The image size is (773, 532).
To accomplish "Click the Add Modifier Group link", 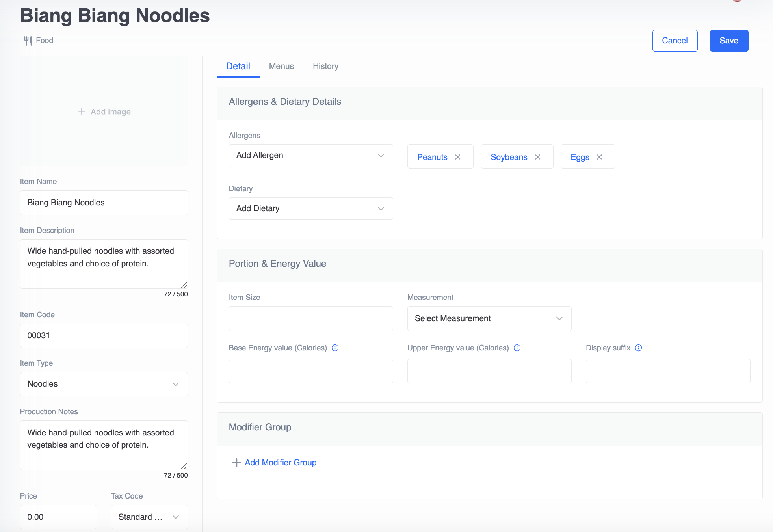I will 281,463.
